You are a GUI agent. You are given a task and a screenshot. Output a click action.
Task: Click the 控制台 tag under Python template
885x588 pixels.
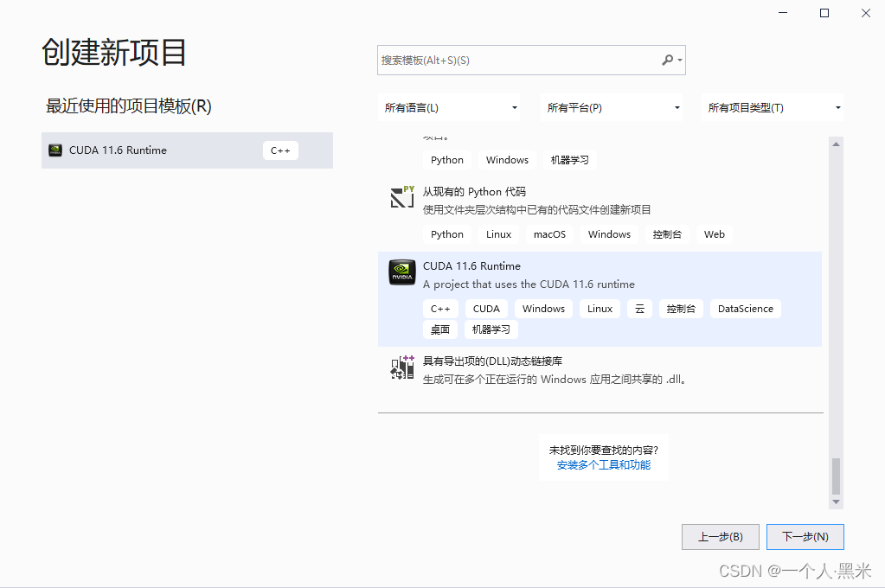[667, 234]
